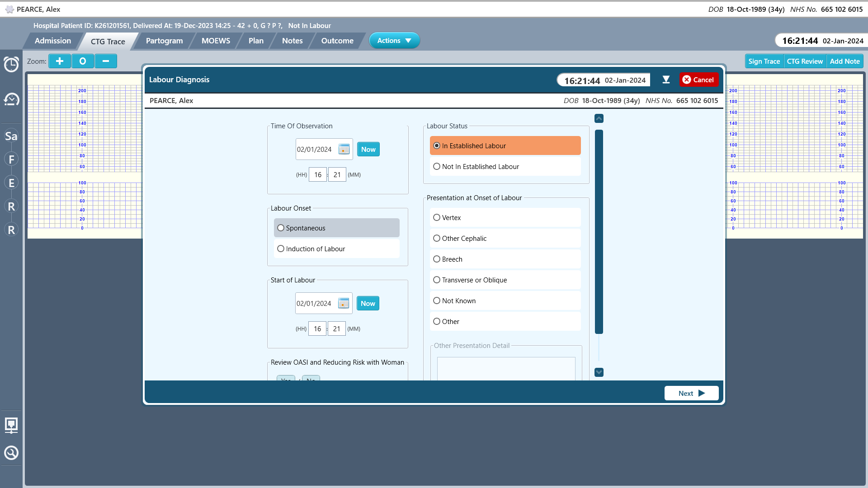Open the first R circle sidebar icon
The image size is (868, 488).
(x=11, y=206)
